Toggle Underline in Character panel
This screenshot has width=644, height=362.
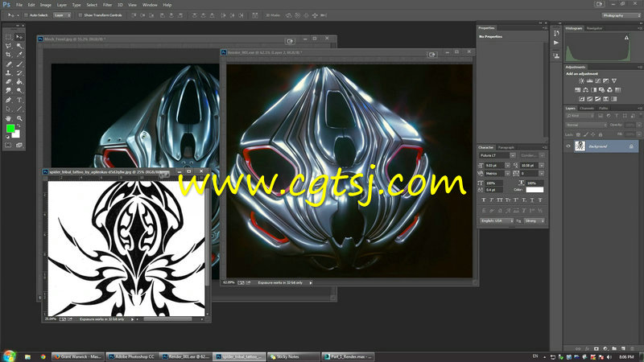point(532,200)
